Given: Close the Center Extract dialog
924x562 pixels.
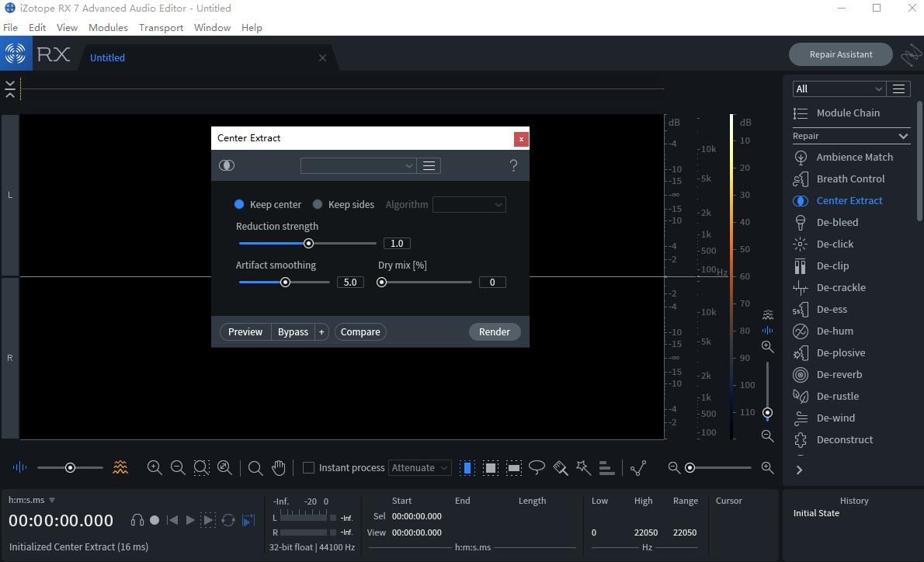Looking at the screenshot, I should tap(521, 139).
